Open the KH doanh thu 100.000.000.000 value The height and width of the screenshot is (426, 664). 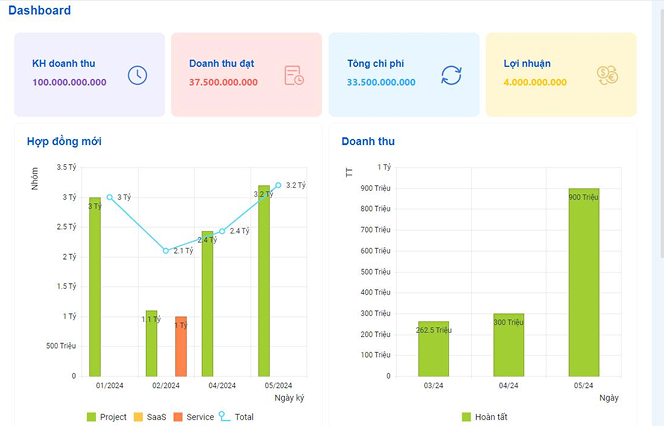tap(69, 82)
